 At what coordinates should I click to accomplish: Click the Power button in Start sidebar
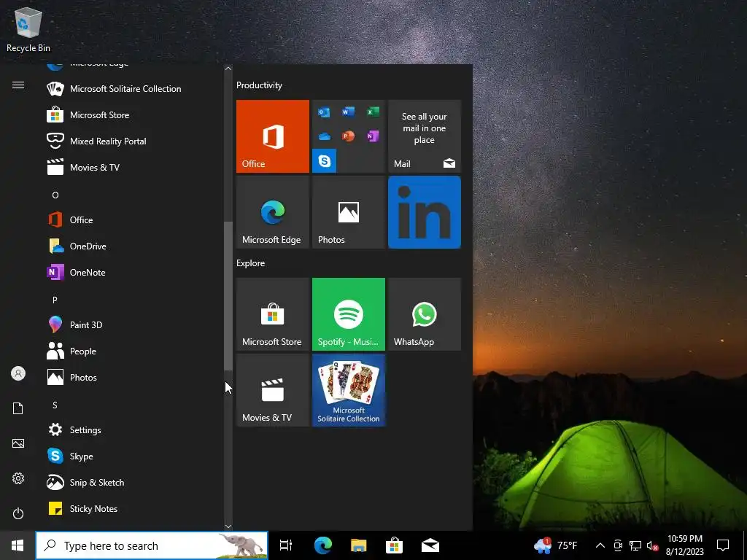coord(18,513)
